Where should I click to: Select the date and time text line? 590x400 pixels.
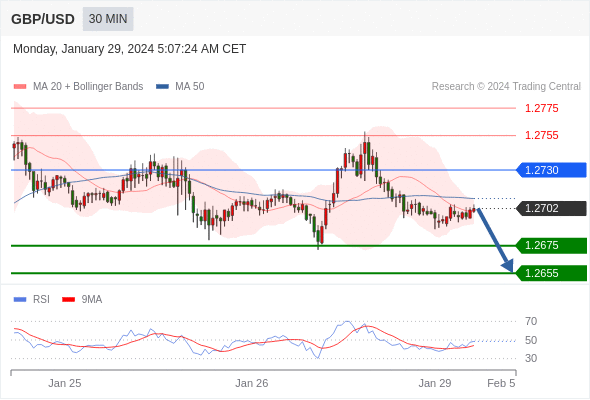(x=129, y=49)
